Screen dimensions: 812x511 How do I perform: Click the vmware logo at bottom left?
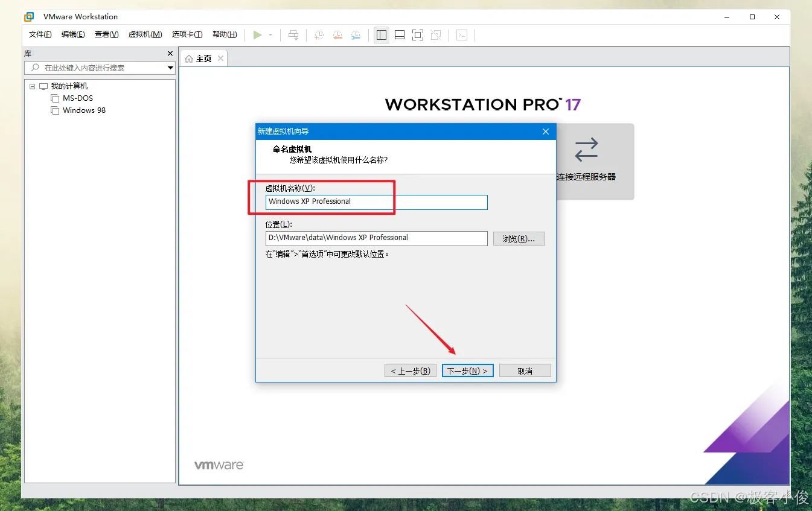(x=219, y=465)
